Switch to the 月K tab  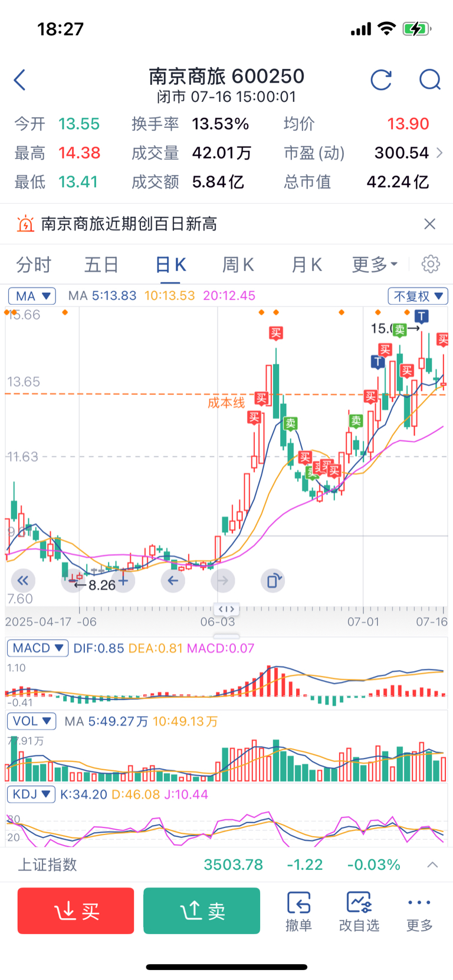click(307, 265)
